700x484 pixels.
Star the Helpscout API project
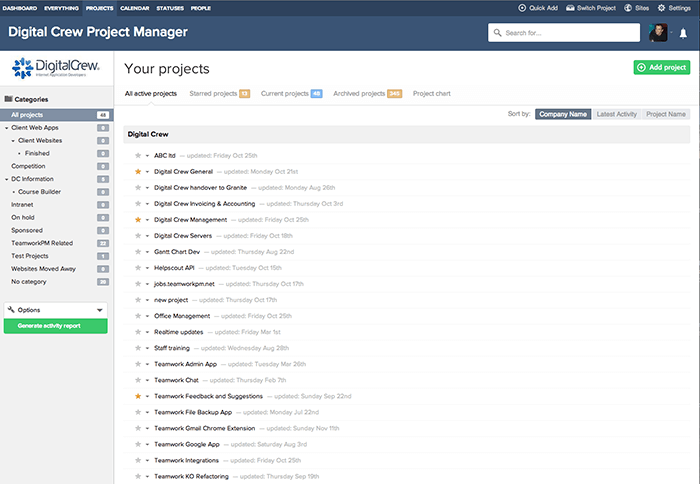138,268
